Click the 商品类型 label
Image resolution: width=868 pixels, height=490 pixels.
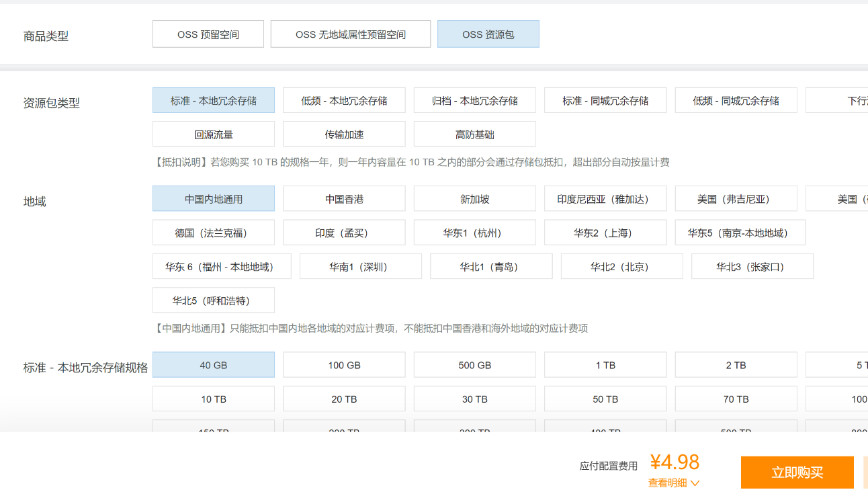pyautogui.click(x=46, y=36)
